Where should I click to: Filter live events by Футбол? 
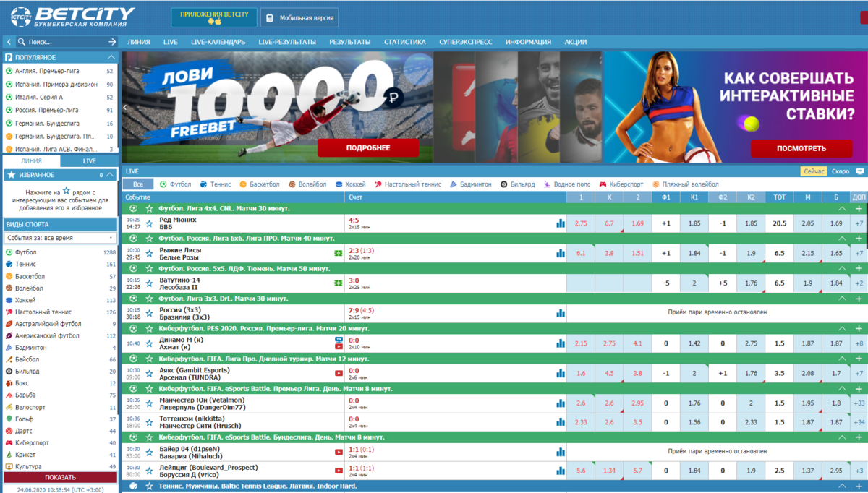pos(175,184)
